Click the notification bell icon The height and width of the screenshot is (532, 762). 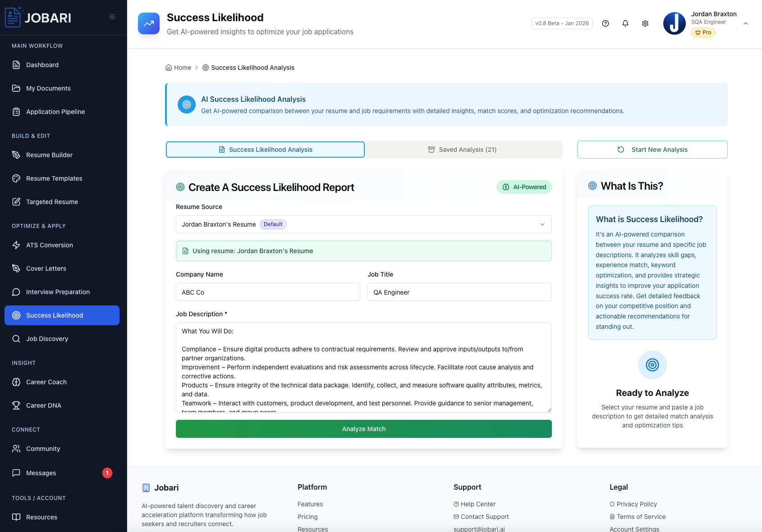pos(625,23)
